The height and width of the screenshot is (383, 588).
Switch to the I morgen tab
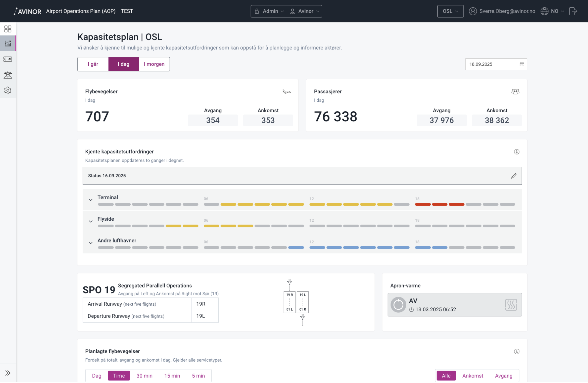[x=154, y=64]
